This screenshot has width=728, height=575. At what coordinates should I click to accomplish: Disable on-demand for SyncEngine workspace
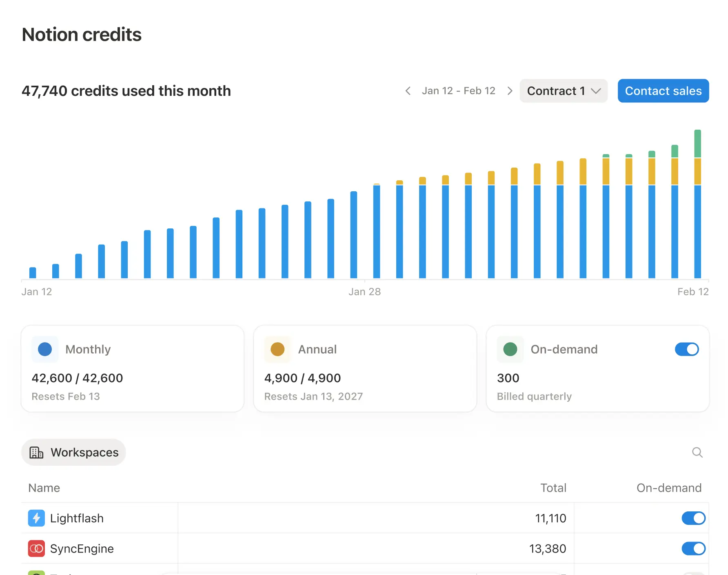click(693, 548)
